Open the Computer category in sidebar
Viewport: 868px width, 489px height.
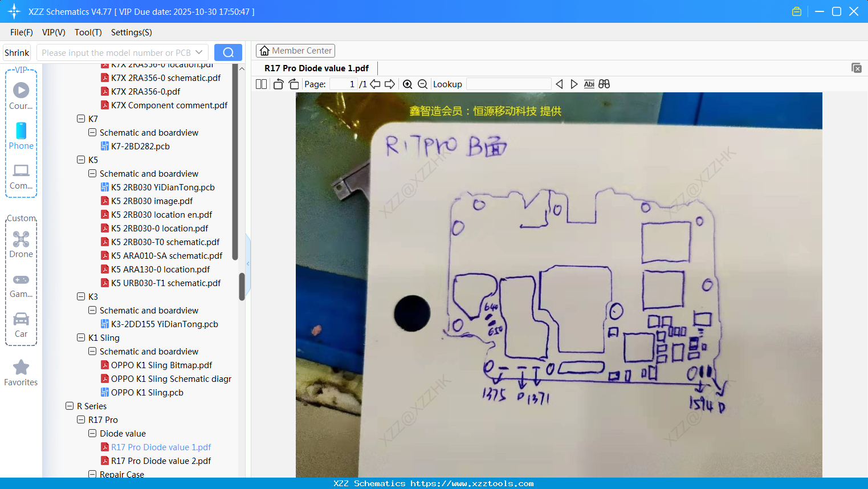pyautogui.click(x=21, y=176)
